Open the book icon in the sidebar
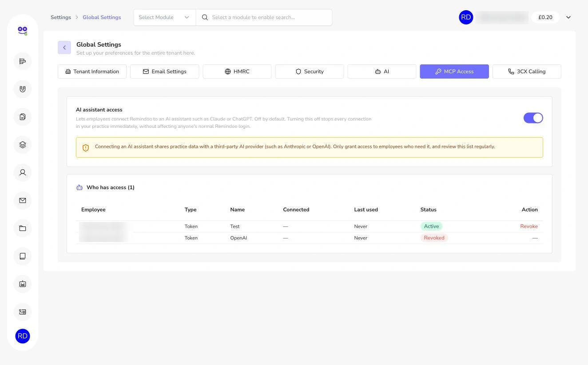The image size is (588, 365). click(23, 256)
